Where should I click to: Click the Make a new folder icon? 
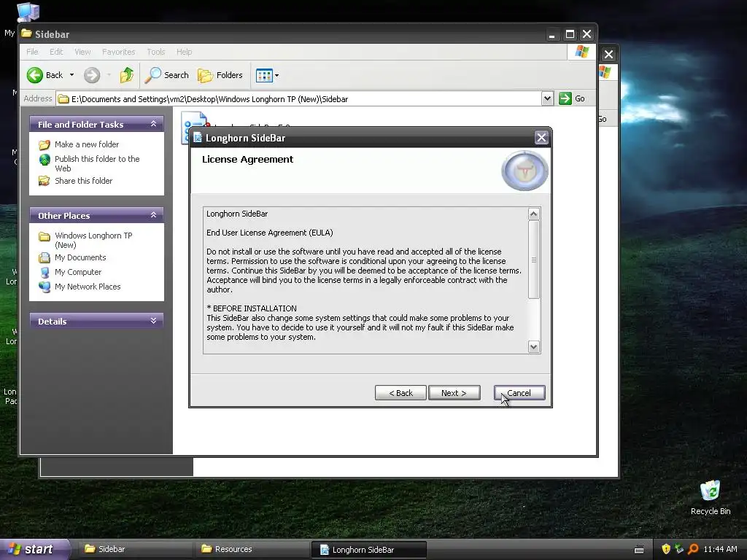tap(44, 145)
